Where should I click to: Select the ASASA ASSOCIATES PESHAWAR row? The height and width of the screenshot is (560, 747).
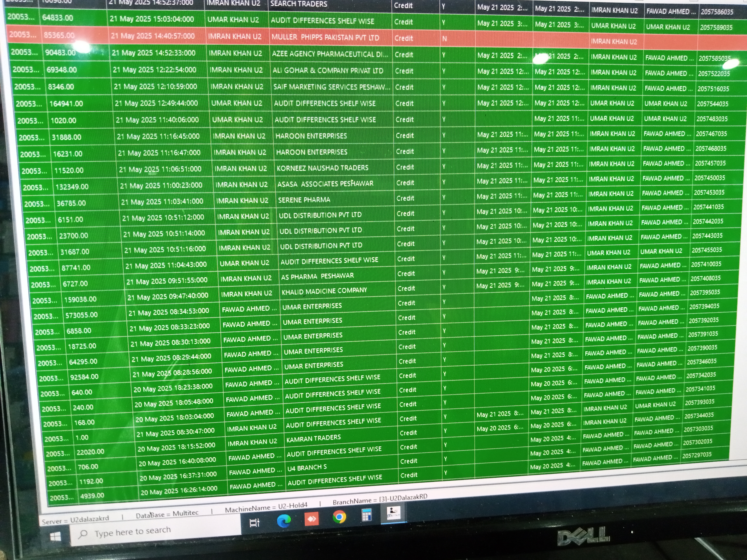click(x=325, y=184)
